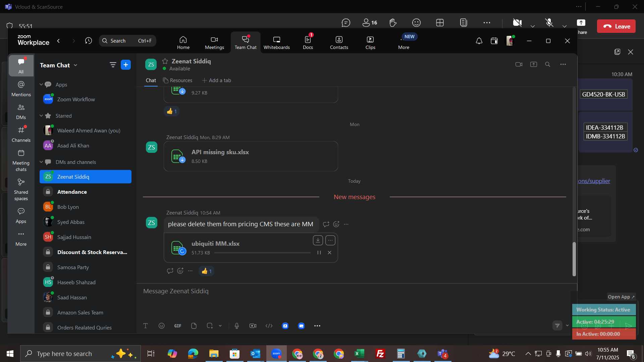Click the ubiquiti MM.xlsx download progress bar
The image size is (644, 362).
tap(262, 253)
